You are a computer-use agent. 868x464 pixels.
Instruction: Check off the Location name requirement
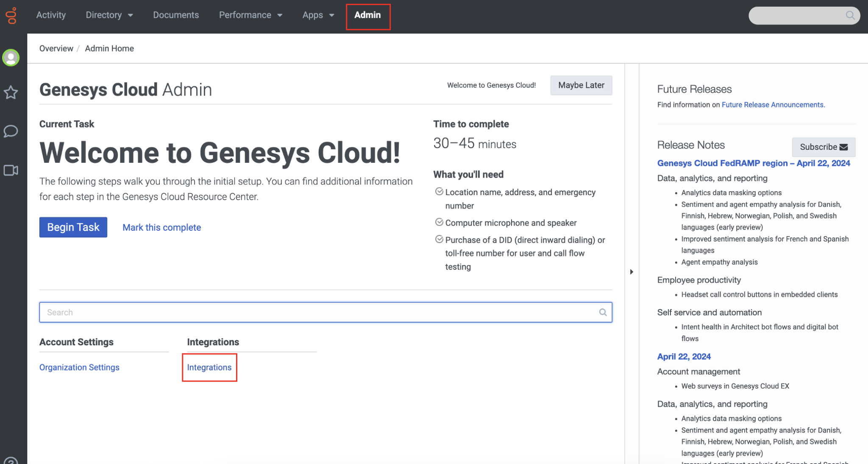[x=439, y=191]
